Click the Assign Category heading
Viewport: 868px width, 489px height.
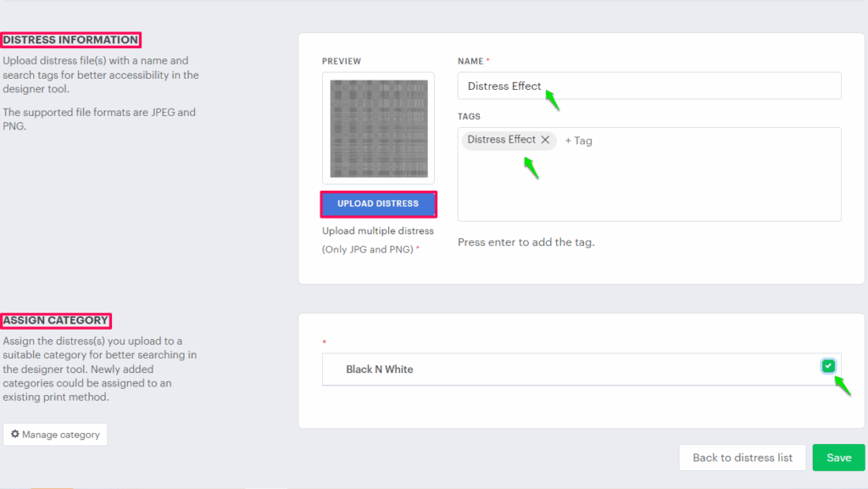[56, 320]
